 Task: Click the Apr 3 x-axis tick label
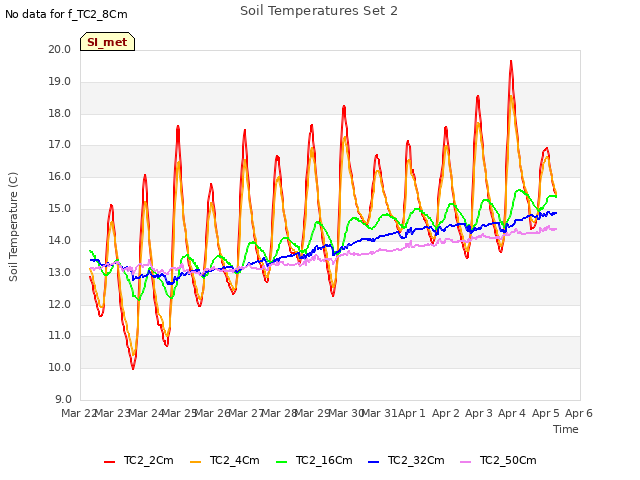(x=479, y=413)
